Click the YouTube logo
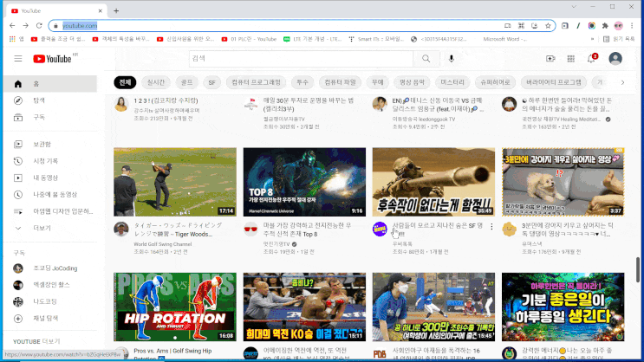 [53, 59]
